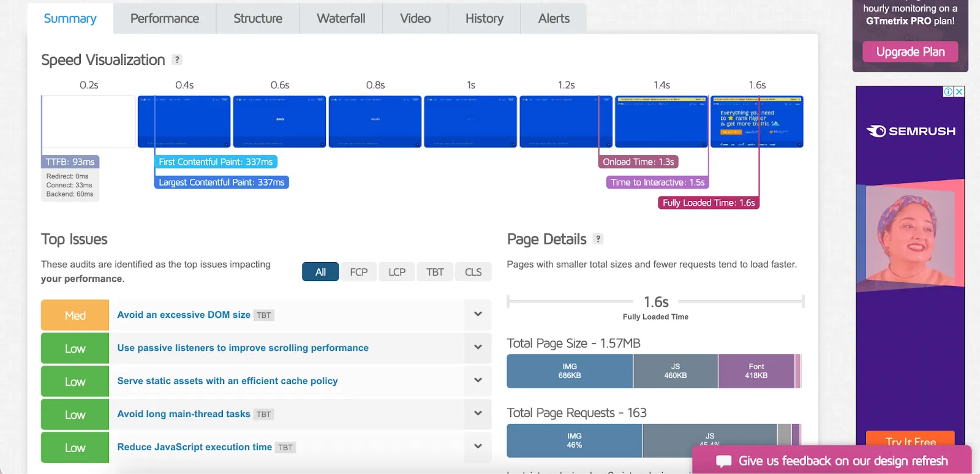Screen dimensions: 980x474
Task: Filter top issues by CLS
Action: point(473,272)
